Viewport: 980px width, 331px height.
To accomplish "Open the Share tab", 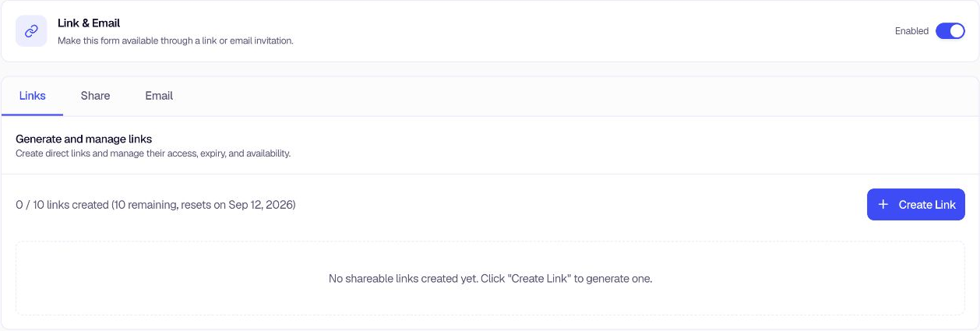I will pyautogui.click(x=95, y=96).
